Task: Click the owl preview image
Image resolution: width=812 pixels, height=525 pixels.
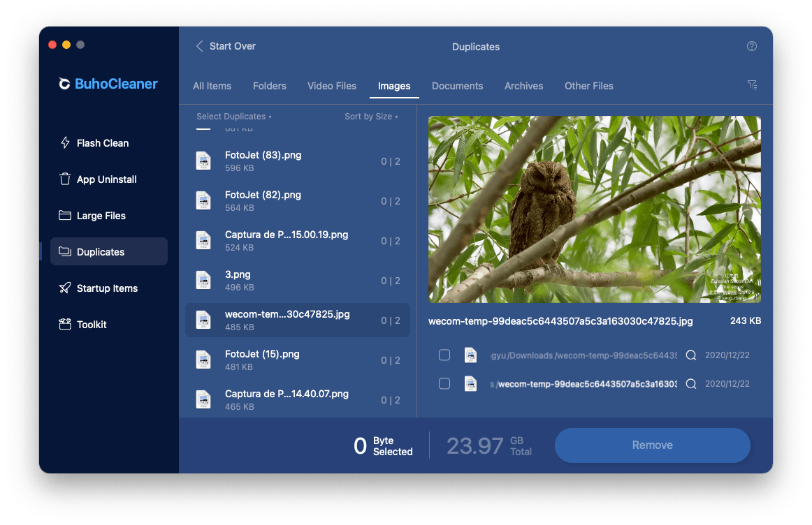Action: (x=595, y=209)
